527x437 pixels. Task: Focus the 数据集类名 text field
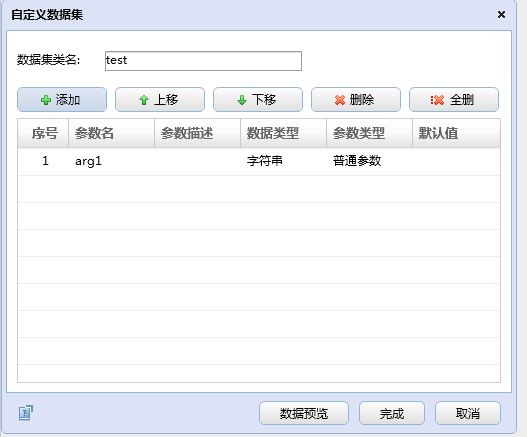(203, 61)
